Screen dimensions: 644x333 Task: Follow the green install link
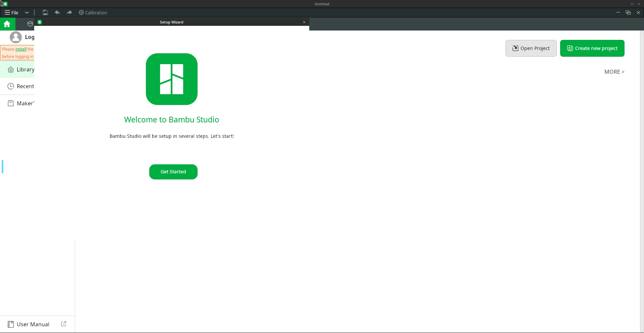(x=21, y=49)
